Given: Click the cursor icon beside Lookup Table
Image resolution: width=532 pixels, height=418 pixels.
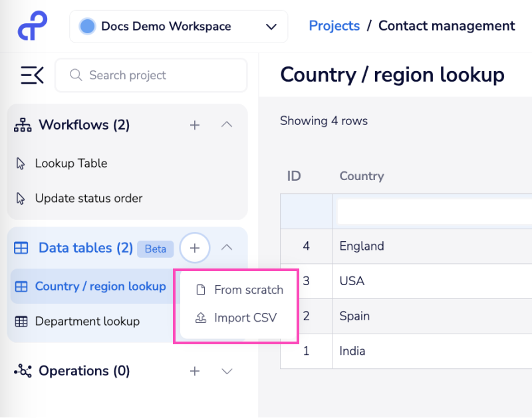Looking at the screenshot, I should pos(21,163).
